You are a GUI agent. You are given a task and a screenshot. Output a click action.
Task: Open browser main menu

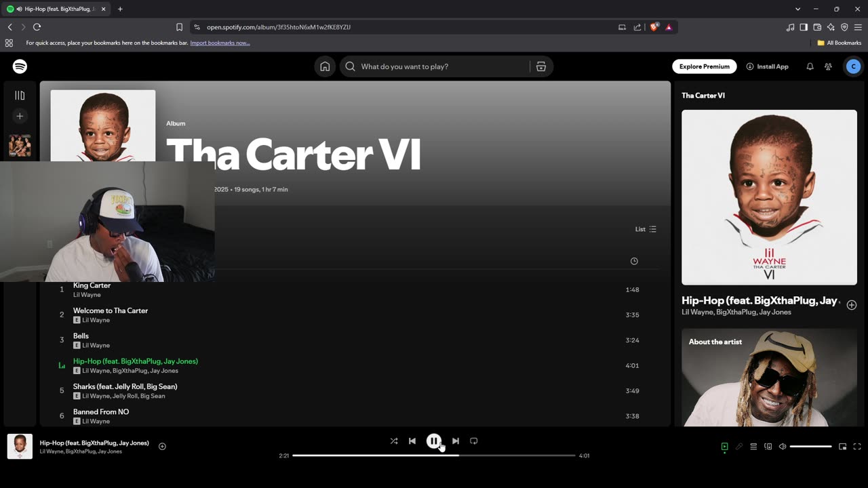coord(858,27)
